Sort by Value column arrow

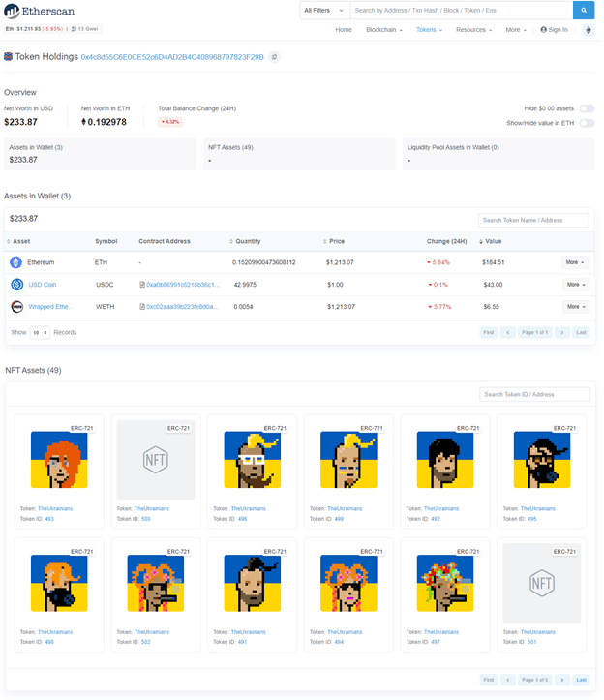pyautogui.click(x=483, y=242)
